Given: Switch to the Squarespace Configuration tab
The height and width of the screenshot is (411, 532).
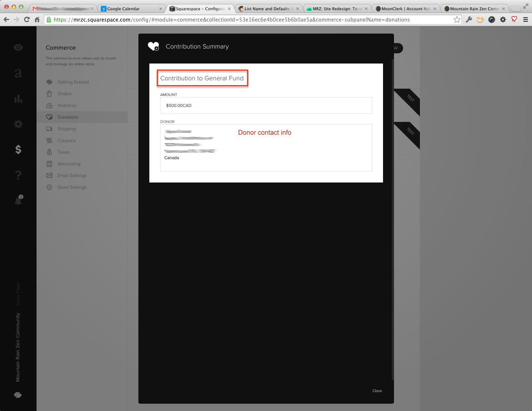Looking at the screenshot, I should 200,9.
